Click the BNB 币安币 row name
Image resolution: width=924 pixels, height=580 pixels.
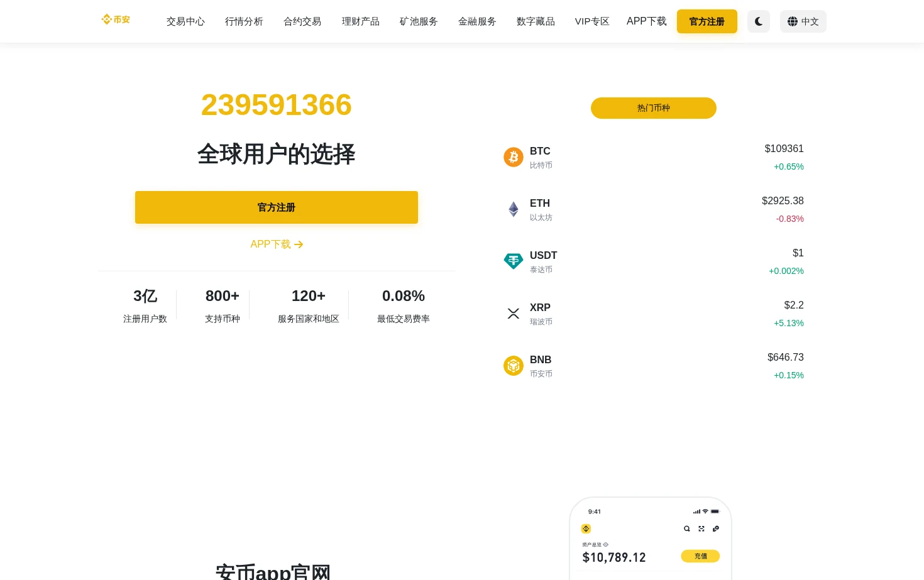(x=541, y=366)
